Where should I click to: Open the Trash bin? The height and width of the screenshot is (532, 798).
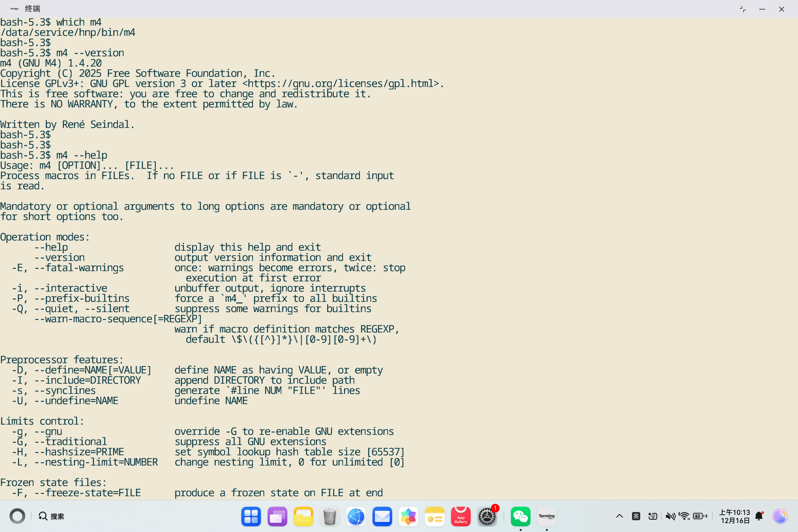coord(329,516)
